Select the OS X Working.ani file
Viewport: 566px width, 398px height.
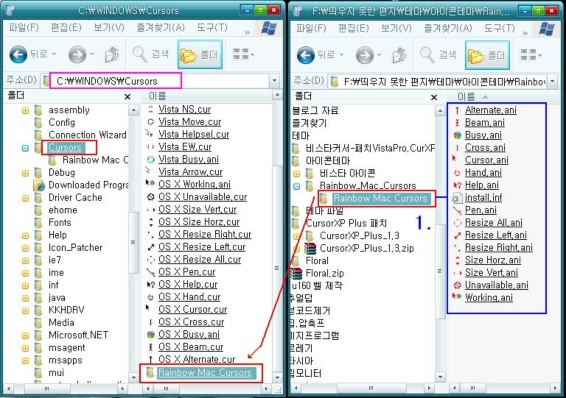[194, 184]
